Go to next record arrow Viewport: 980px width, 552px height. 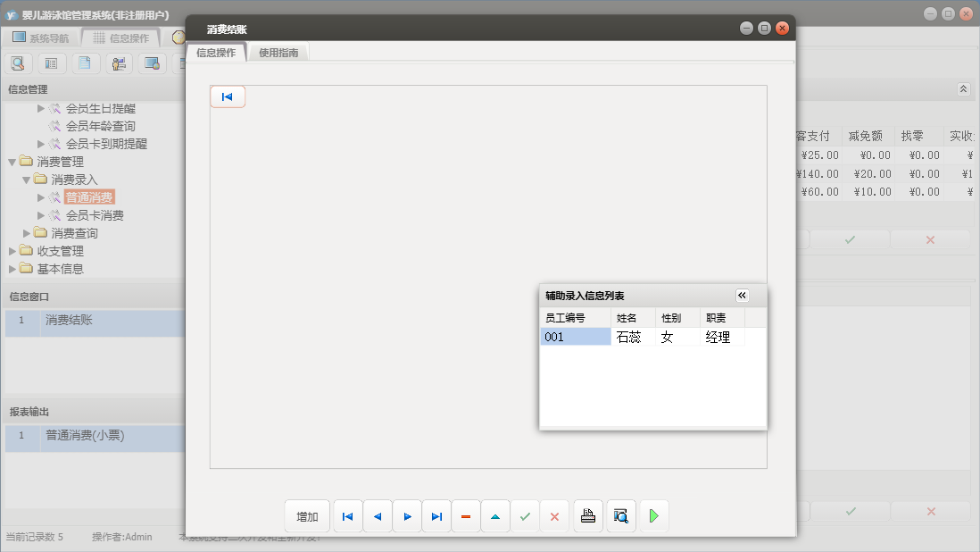[x=407, y=516]
